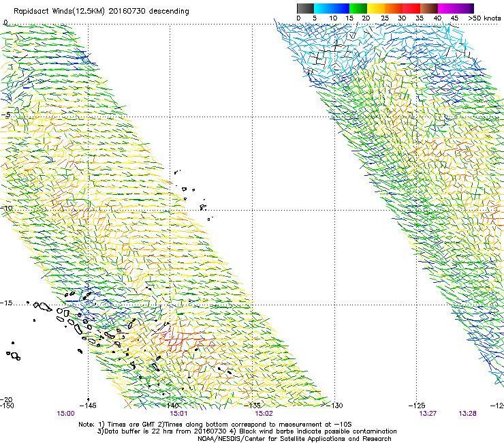Click the '0' latitude label at the top-left corner
Image resolution: width=504 pixels, height=443 pixels.
[5, 22]
